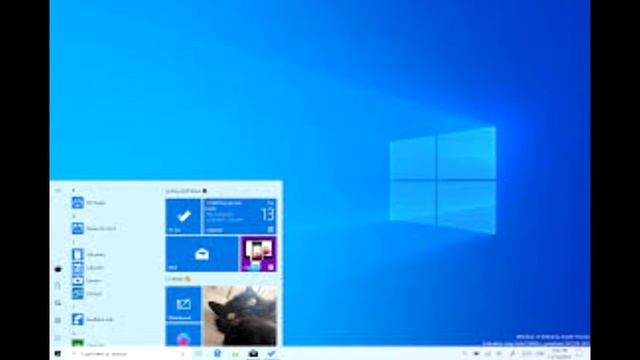Image resolution: width=640 pixels, height=360 pixels.
Task: Open the purple phone screens tile
Action: click(x=258, y=254)
